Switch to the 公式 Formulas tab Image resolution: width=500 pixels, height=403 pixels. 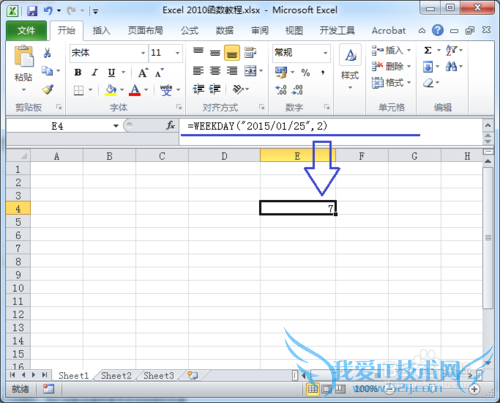[189, 31]
